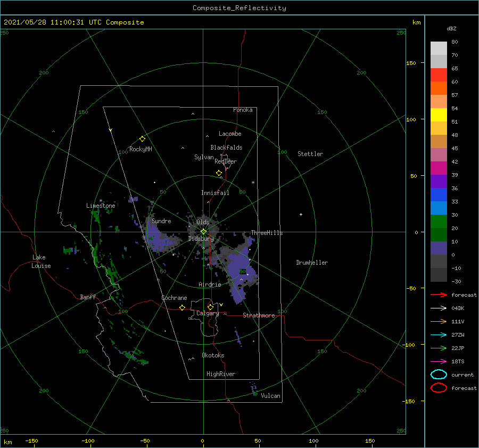Click the Calgary city label
479x448 pixels.
pyautogui.click(x=208, y=313)
